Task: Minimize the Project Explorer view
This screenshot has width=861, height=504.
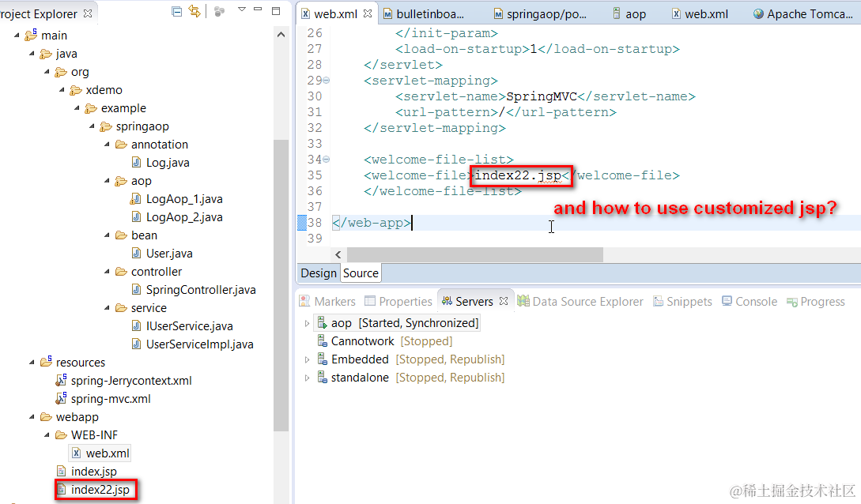Action: pyautogui.click(x=258, y=9)
